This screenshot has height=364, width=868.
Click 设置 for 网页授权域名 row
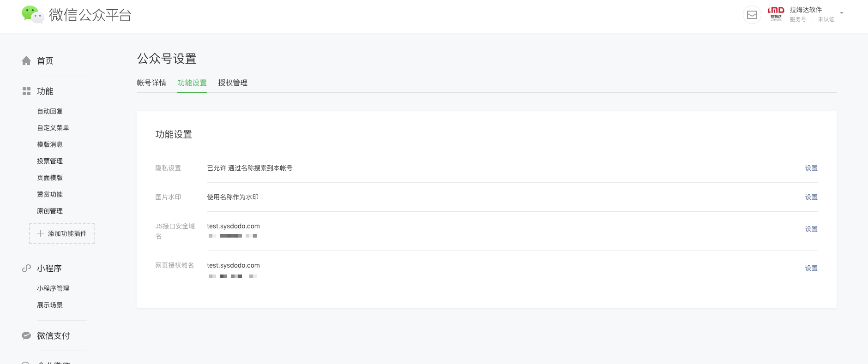tap(811, 268)
